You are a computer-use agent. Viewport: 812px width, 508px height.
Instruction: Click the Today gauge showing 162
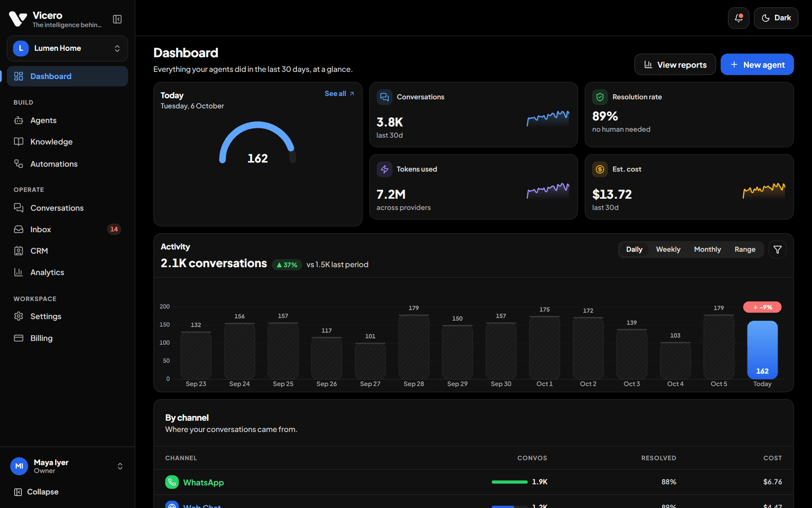258,143
